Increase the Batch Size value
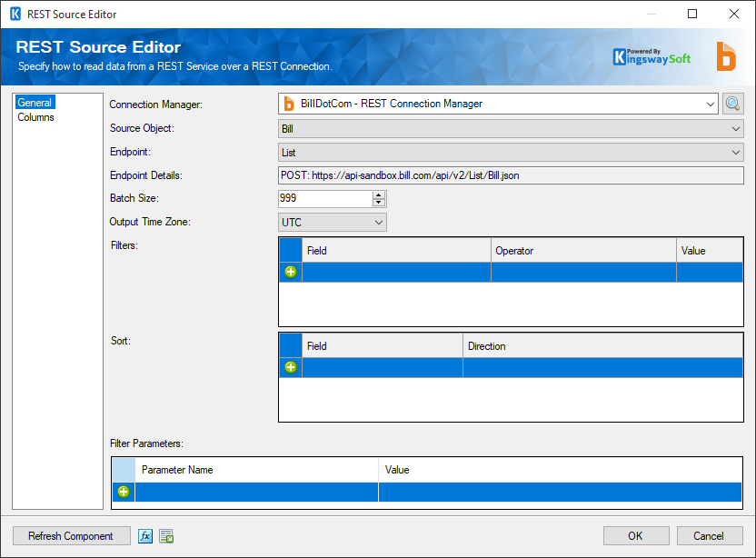The height and width of the screenshot is (558, 756). pos(379,195)
